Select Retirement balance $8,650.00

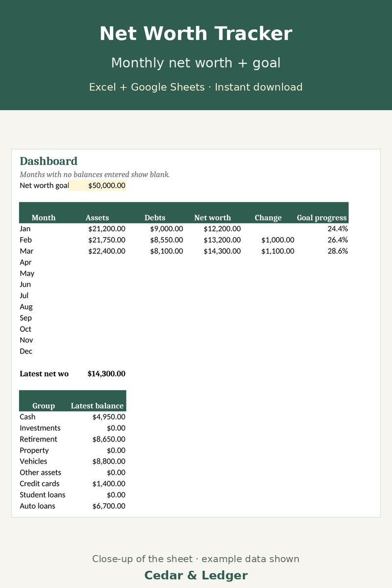click(109, 439)
